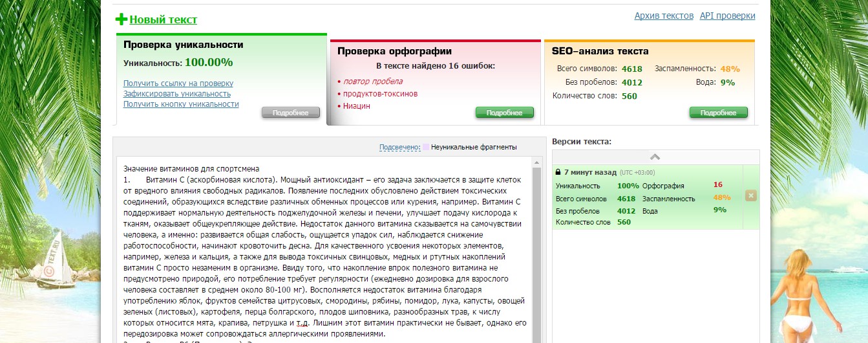
Task: Switch to the 'Проверка уникальности' tab
Action: pyautogui.click(x=184, y=45)
